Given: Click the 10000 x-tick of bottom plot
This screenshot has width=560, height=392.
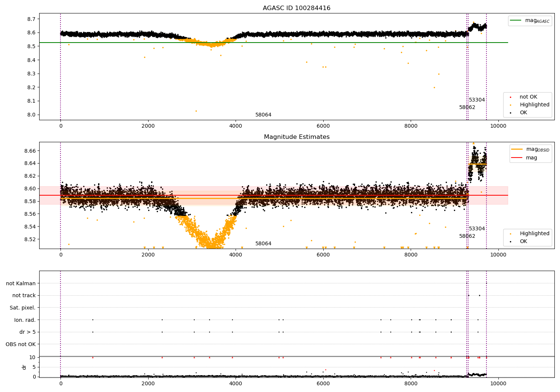Looking at the screenshot, I should (x=498, y=383).
